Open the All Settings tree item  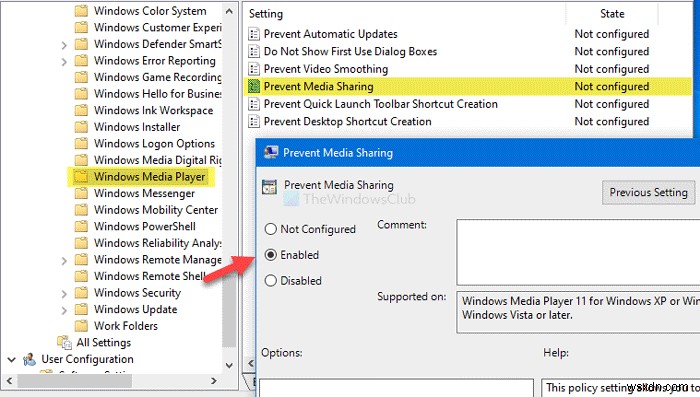tap(104, 342)
